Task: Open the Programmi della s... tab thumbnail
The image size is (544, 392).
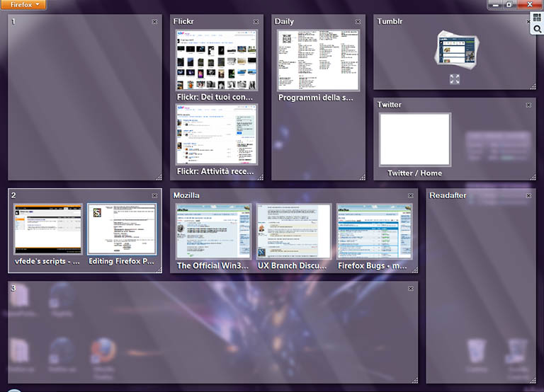Action: [x=318, y=60]
